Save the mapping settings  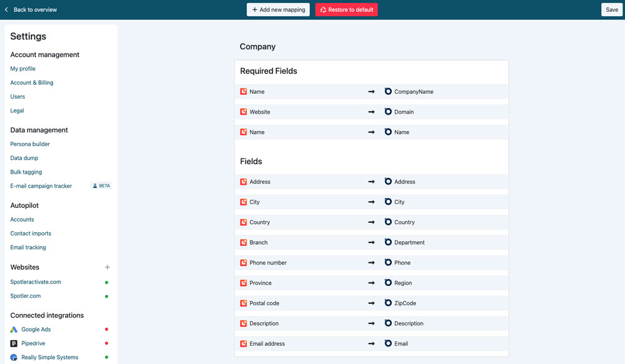612,9
